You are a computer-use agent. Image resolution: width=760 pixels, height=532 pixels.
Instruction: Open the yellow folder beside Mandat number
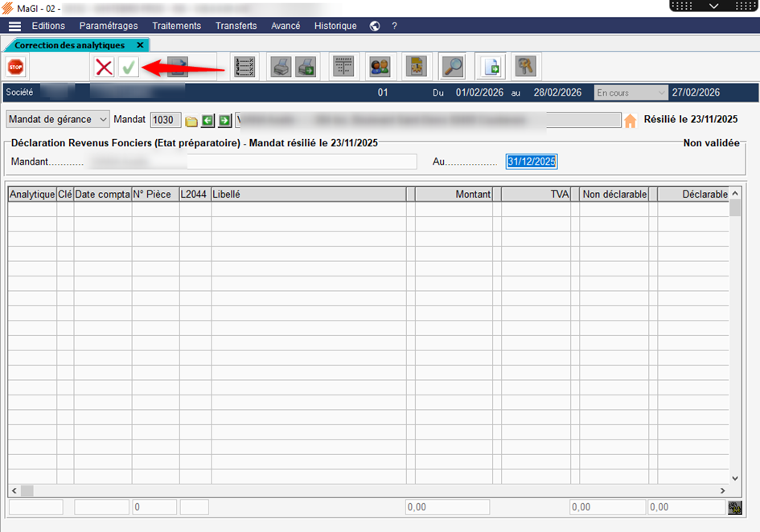click(x=191, y=121)
